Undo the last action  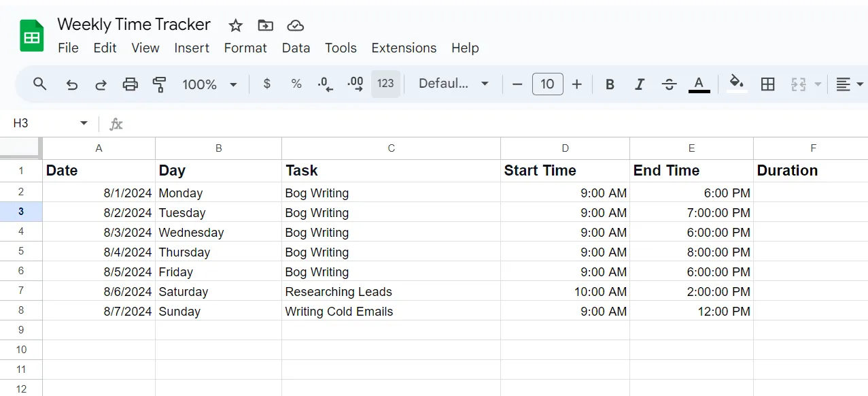pyautogui.click(x=71, y=84)
